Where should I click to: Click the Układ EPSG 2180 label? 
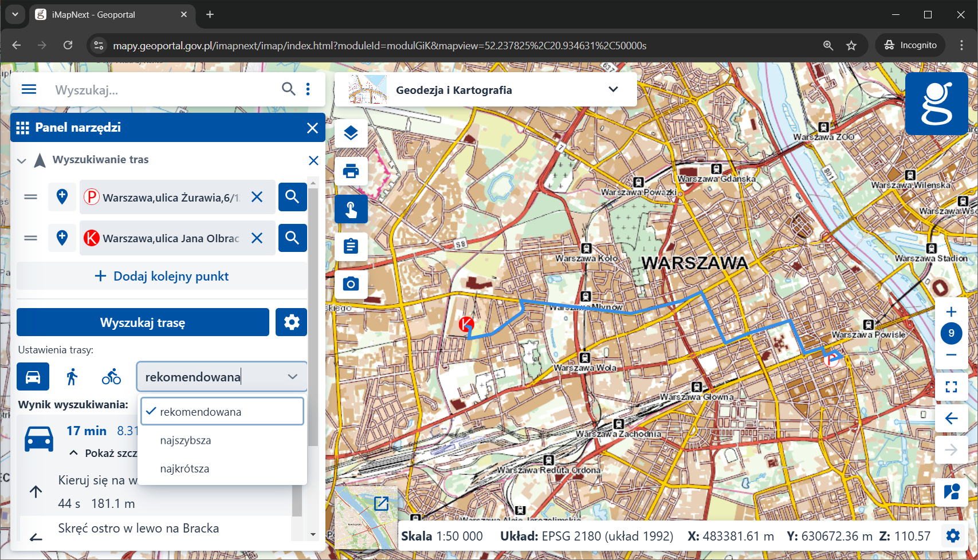point(587,536)
